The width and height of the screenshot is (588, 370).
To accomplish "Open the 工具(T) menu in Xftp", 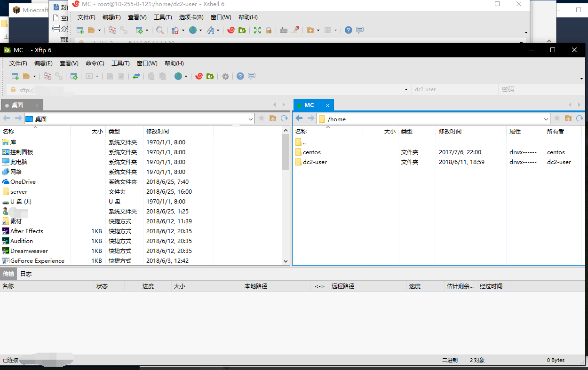I will point(120,63).
